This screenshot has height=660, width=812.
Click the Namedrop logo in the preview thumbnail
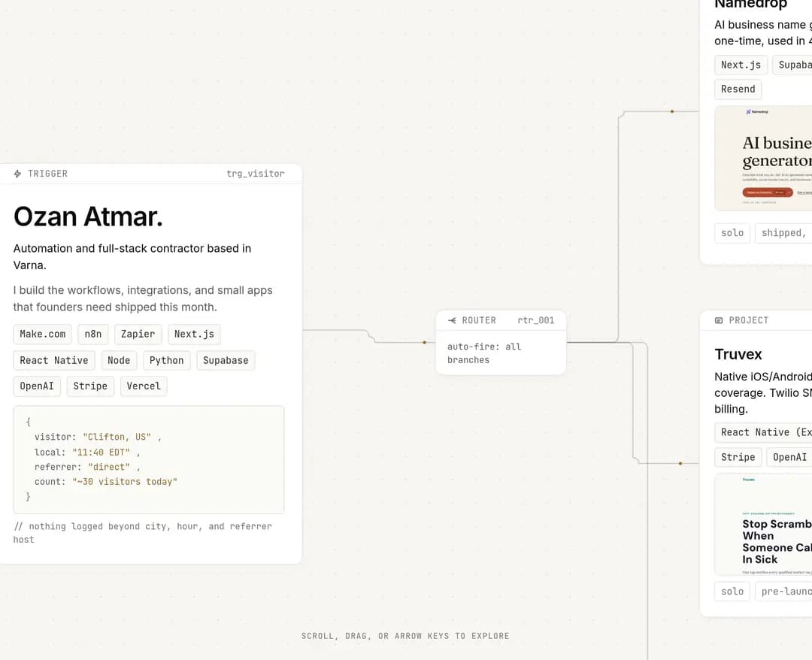[x=757, y=112]
